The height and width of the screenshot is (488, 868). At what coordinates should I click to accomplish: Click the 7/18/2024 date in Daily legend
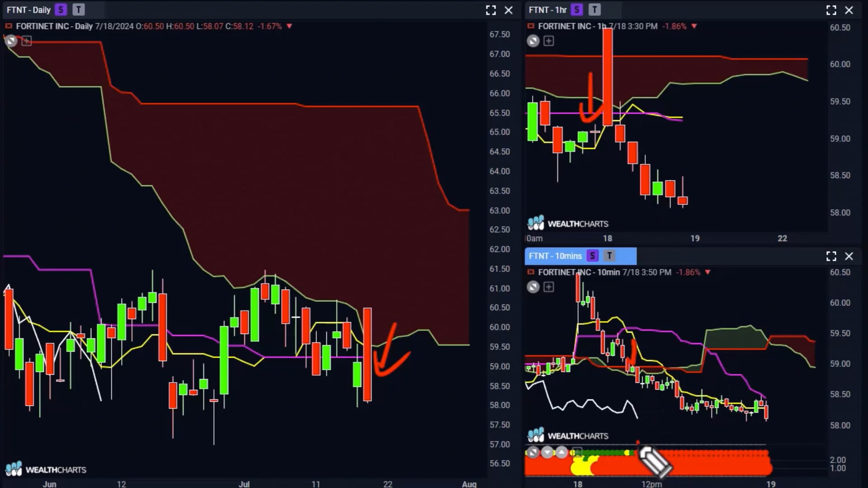point(114,26)
